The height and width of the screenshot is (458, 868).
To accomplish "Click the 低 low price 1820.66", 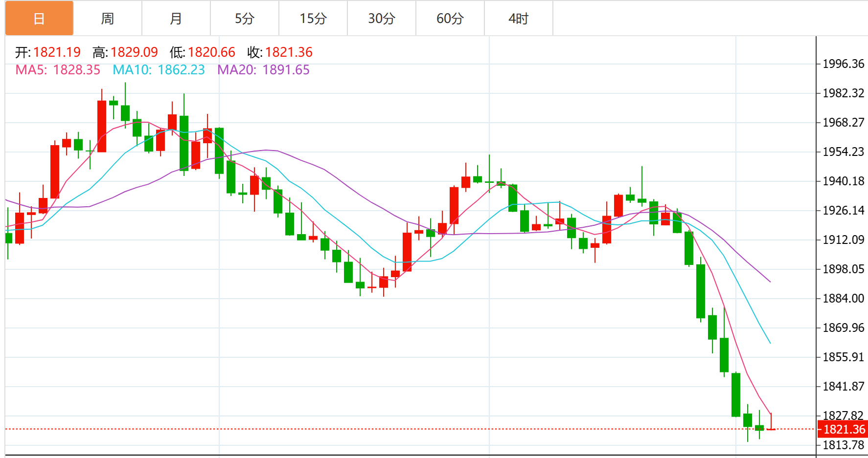I will (211, 52).
